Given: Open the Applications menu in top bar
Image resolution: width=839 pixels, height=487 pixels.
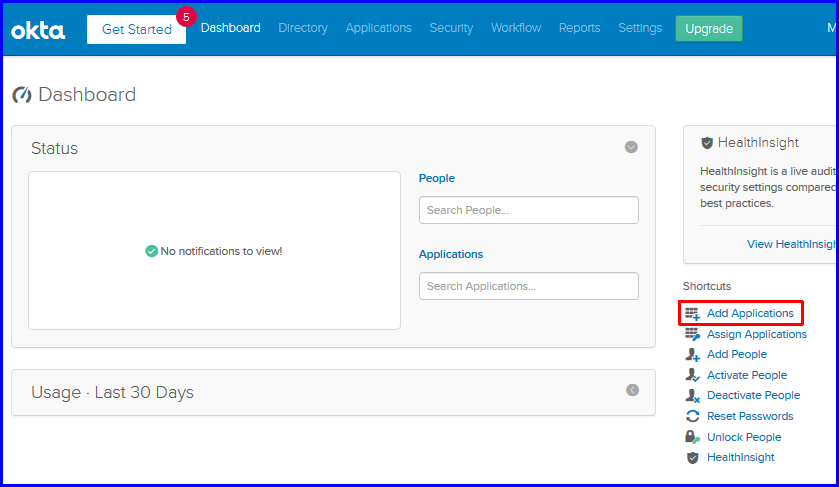Looking at the screenshot, I should (x=378, y=28).
